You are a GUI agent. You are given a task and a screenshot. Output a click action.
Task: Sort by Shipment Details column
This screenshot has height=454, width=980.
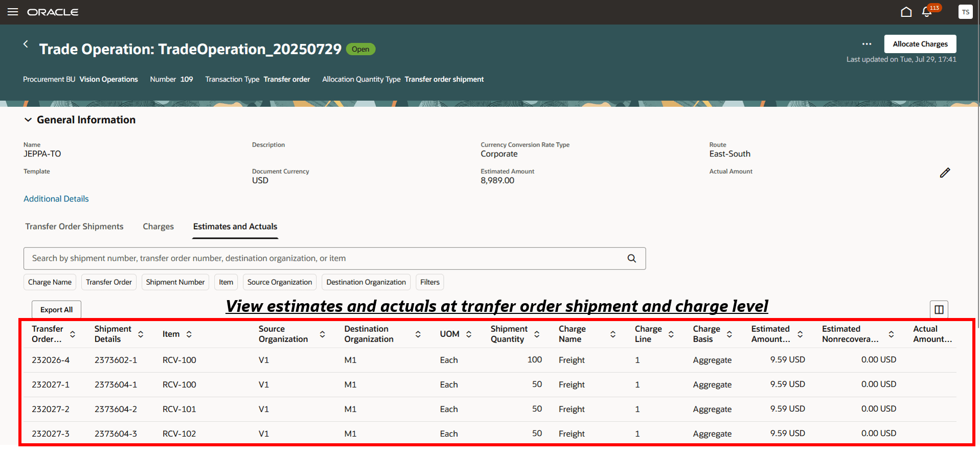point(141,334)
